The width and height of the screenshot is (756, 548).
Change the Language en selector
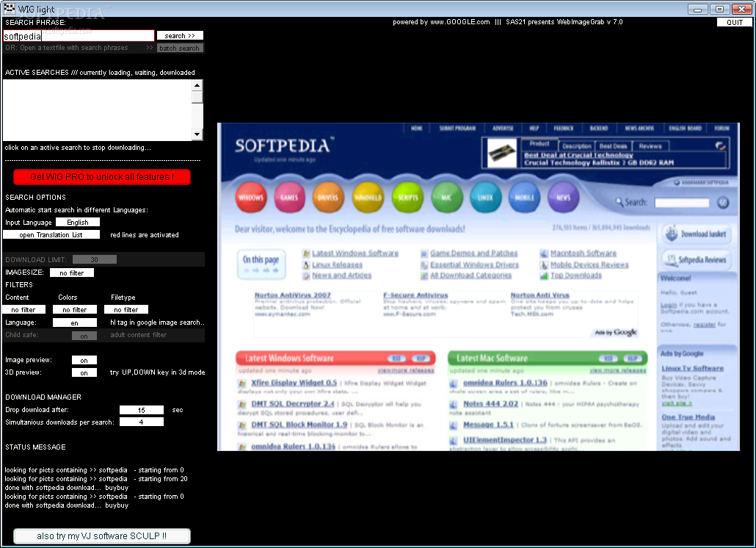75,322
